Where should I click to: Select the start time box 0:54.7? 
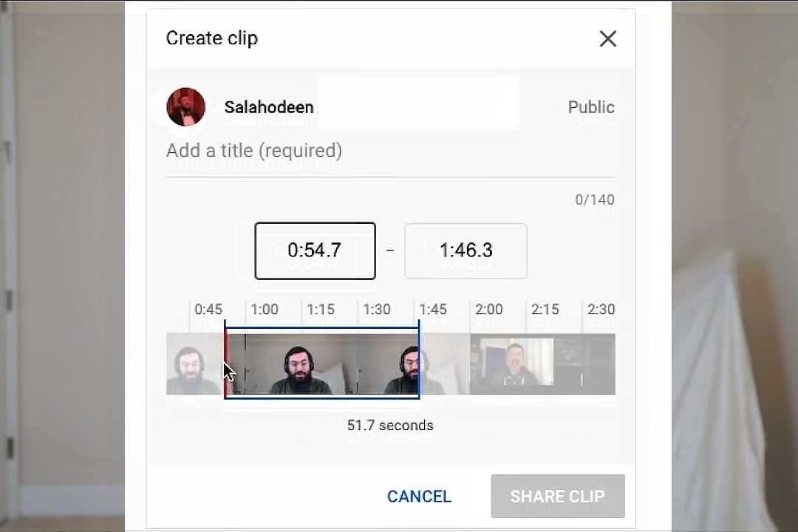pos(315,250)
